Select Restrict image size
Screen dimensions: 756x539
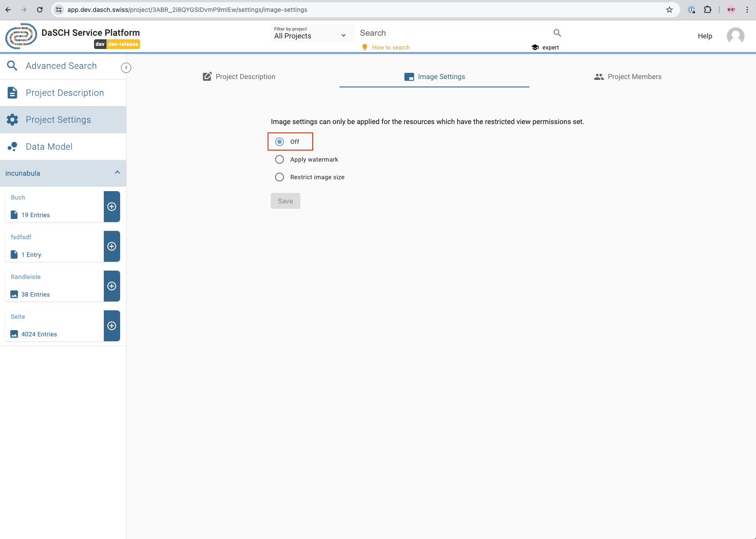point(279,177)
